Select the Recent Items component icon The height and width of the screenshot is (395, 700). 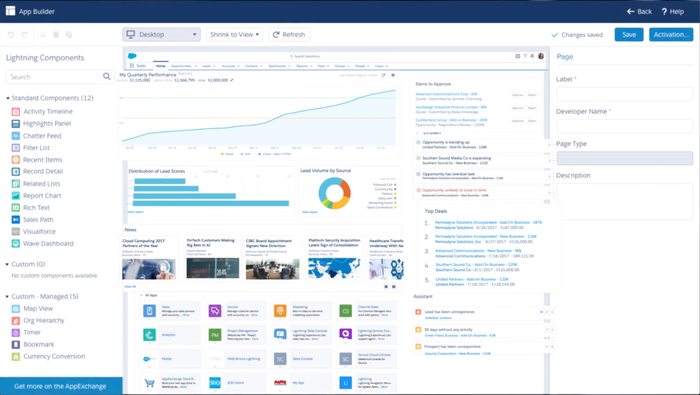coord(16,160)
